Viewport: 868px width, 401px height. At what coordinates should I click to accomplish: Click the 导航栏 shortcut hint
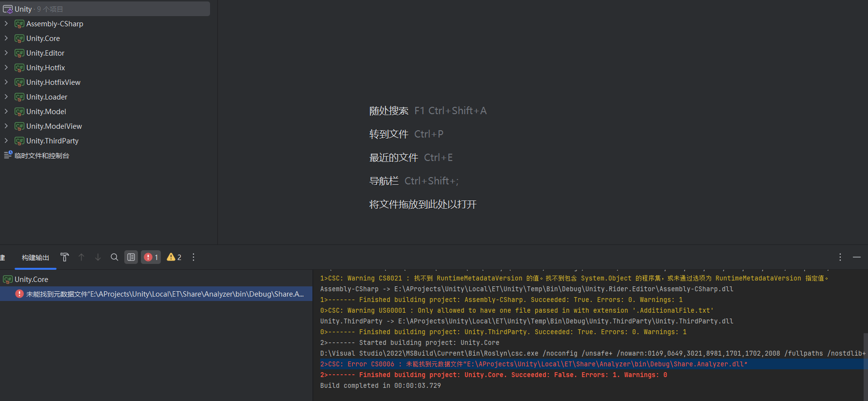click(x=414, y=181)
